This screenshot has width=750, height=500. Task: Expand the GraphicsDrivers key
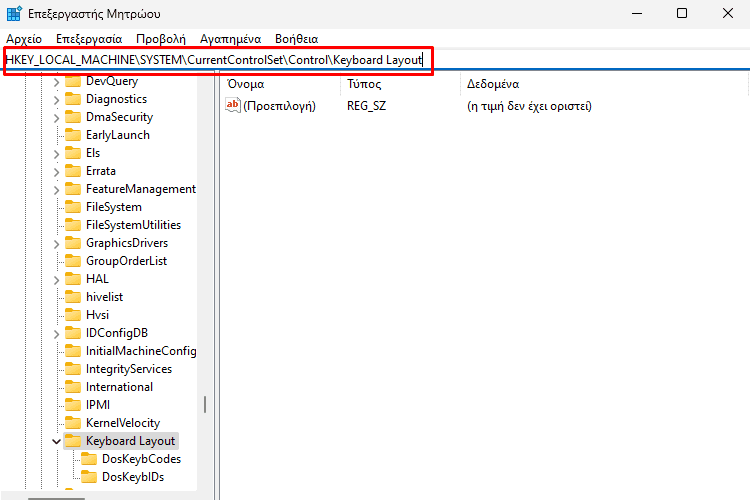(56, 244)
